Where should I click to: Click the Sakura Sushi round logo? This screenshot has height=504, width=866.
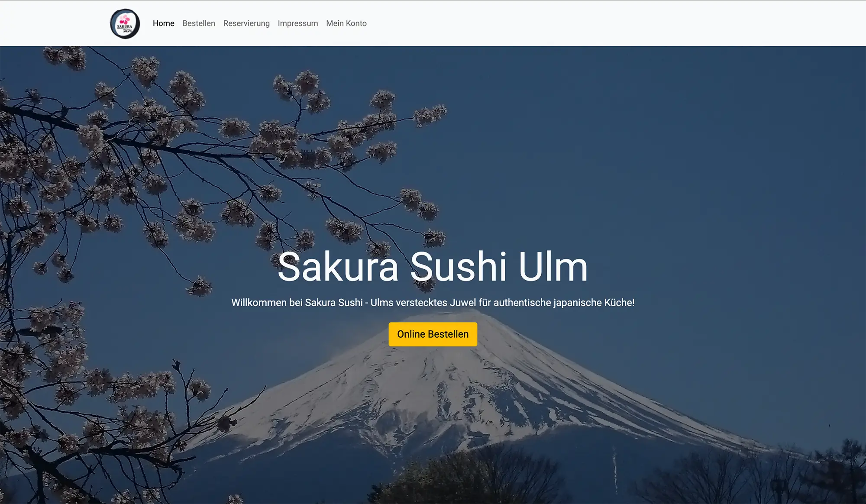click(x=125, y=24)
